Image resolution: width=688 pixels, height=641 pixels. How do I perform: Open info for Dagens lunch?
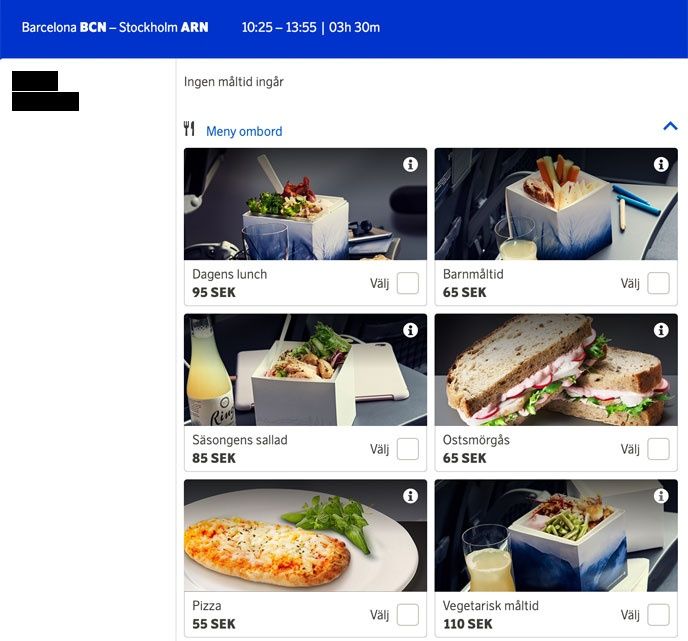pyautogui.click(x=410, y=165)
